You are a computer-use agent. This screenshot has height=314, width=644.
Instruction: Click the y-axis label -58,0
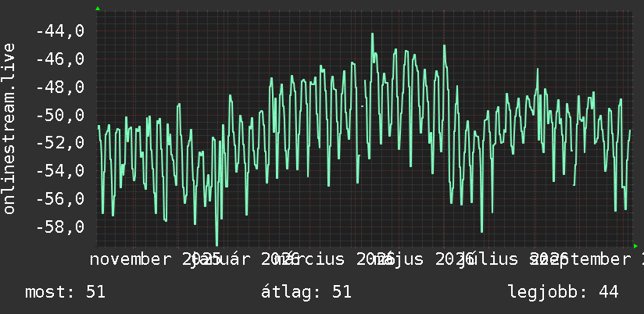click(x=60, y=227)
